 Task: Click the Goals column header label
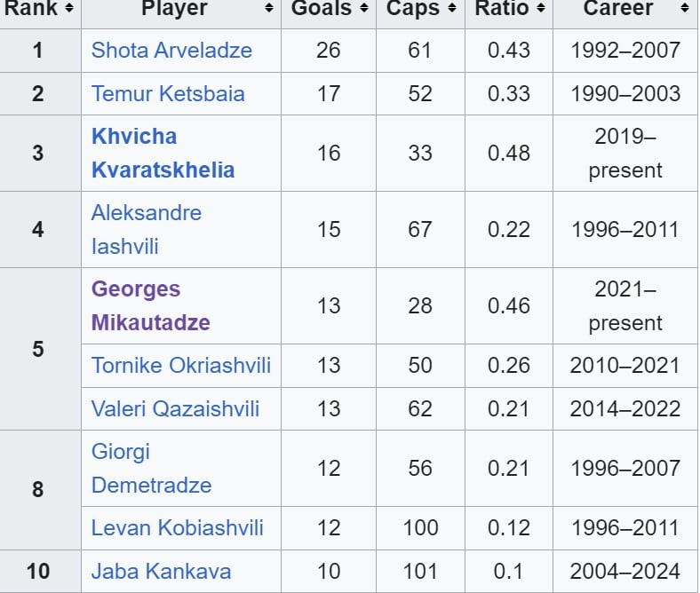321,9
